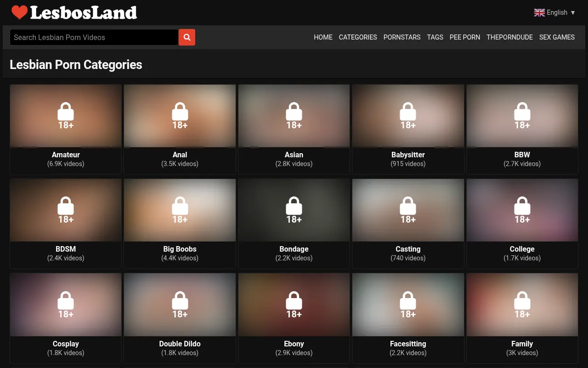Image resolution: width=588 pixels, height=368 pixels.
Task: Click the lock icon on Cosplay thumbnail
Action: click(66, 300)
